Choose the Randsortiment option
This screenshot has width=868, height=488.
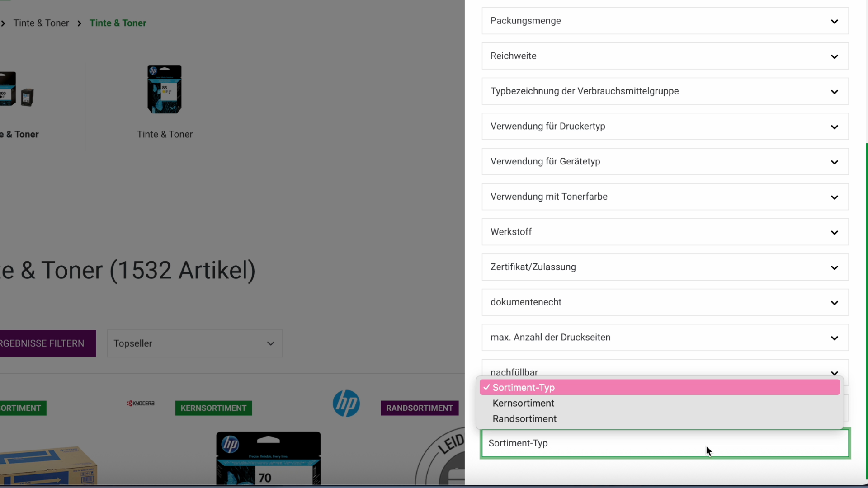(x=524, y=419)
